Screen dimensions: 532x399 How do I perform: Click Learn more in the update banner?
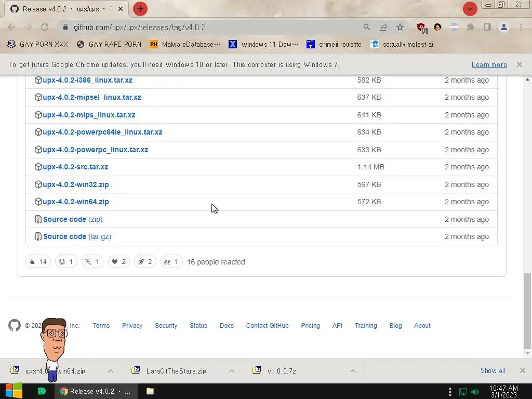click(489, 64)
